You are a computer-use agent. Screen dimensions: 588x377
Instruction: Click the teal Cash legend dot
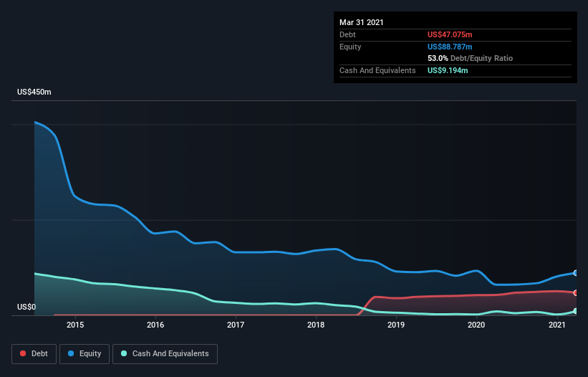point(124,353)
